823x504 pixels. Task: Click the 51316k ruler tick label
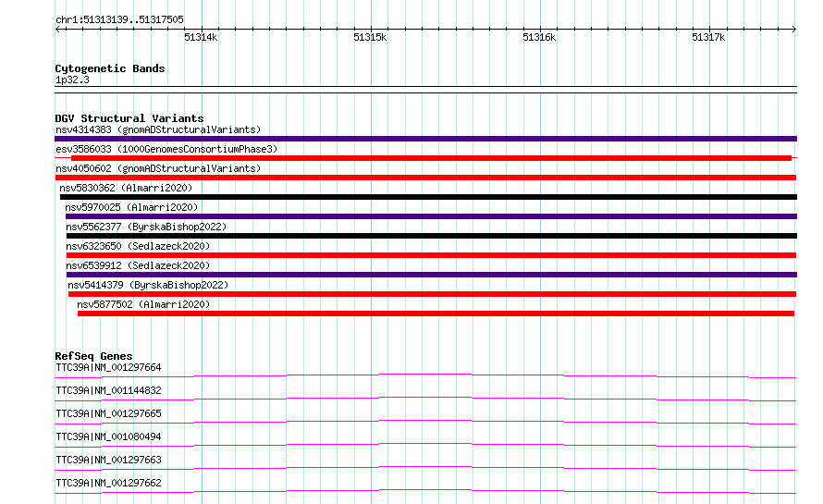coord(539,37)
